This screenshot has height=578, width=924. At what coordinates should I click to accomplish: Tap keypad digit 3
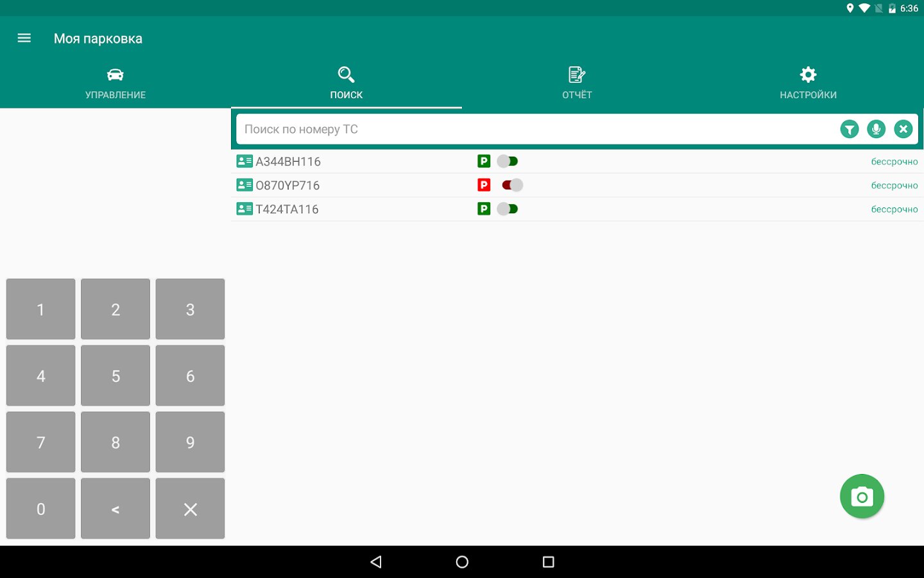pyautogui.click(x=190, y=309)
